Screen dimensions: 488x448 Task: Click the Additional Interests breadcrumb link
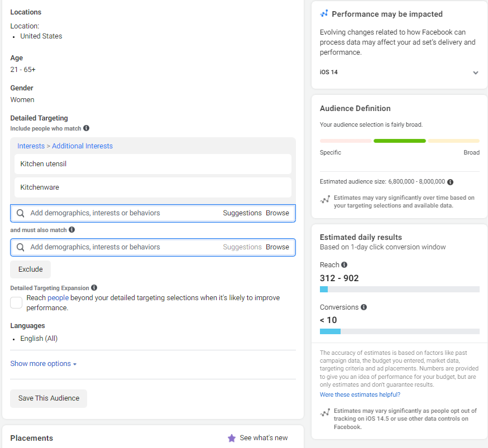pyautogui.click(x=82, y=146)
